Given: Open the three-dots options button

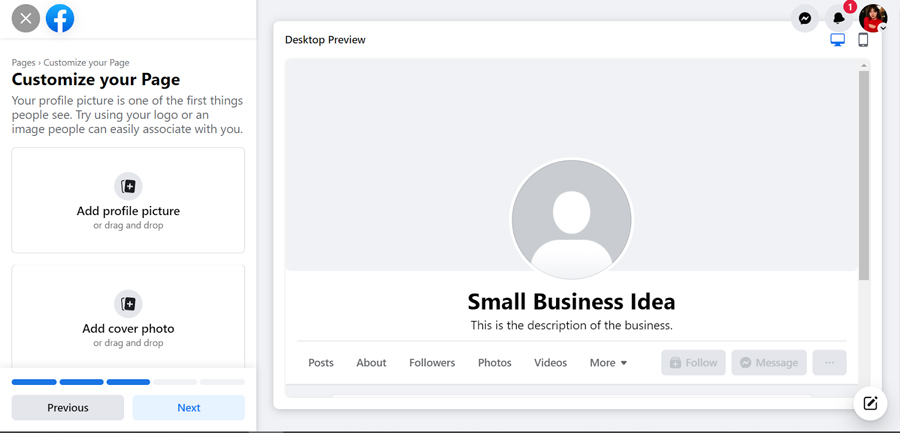Looking at the screenshot, I should point(829,362).
